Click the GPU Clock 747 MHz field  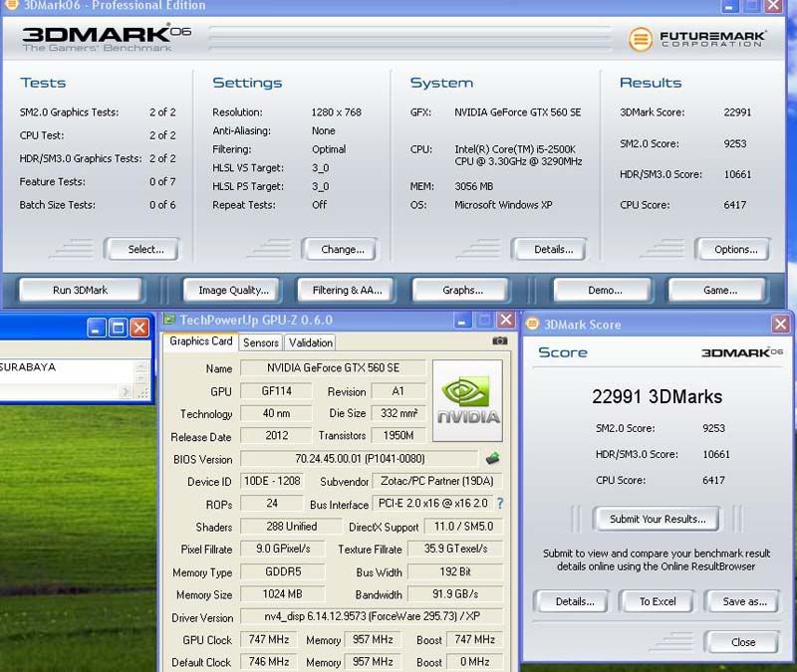(269, 639)
